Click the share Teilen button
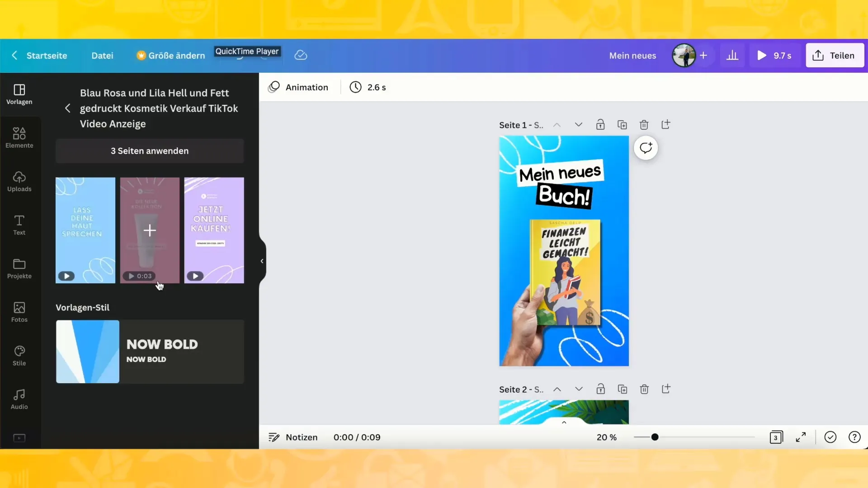This screenshot has width=868, height=488. coord(835,55)
